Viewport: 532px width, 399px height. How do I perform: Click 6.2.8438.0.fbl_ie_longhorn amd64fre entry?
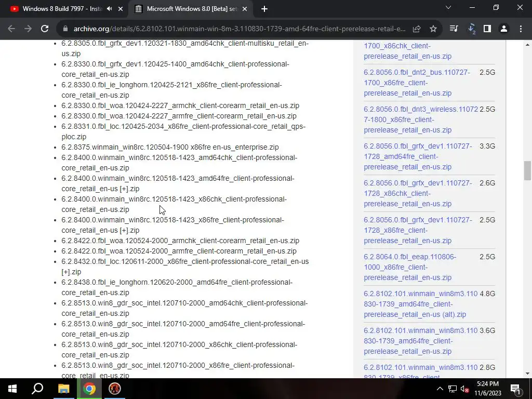177,287
